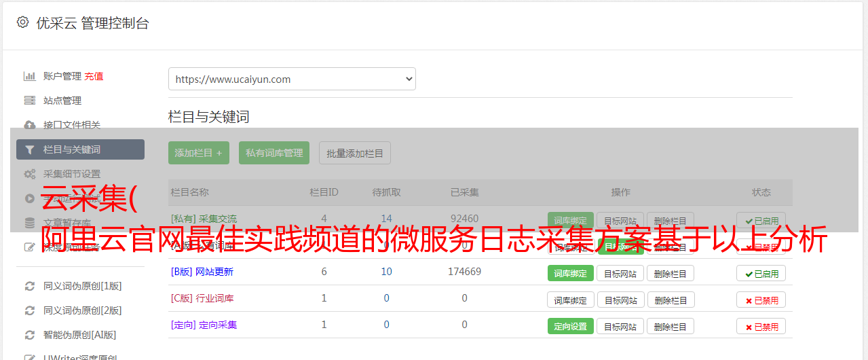Image resolution: width=868 pixels, height=360 pixels.
Task: Toggle 已启用 status for 采集交流 row
Action: pyautogui.click(x=761, y=221)
